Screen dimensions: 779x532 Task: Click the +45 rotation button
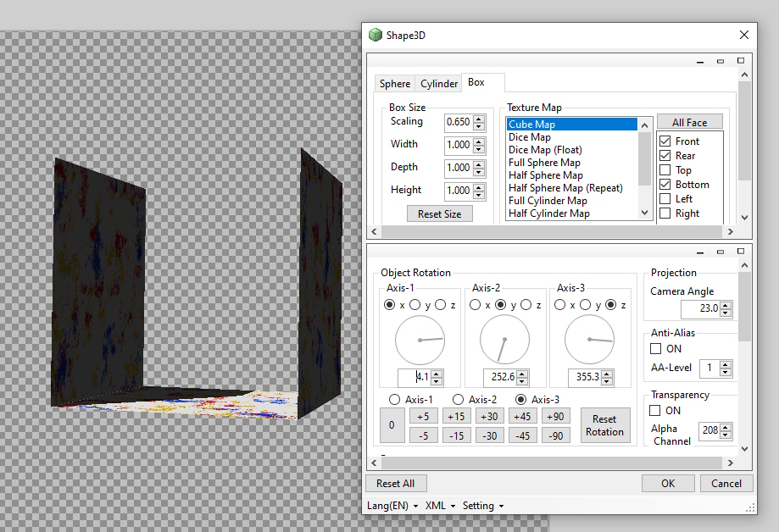point(522,416)
